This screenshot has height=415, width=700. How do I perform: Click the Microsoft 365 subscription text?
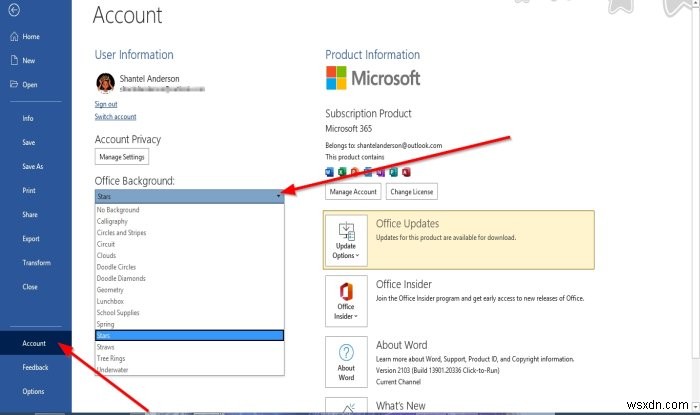[349, 129]
